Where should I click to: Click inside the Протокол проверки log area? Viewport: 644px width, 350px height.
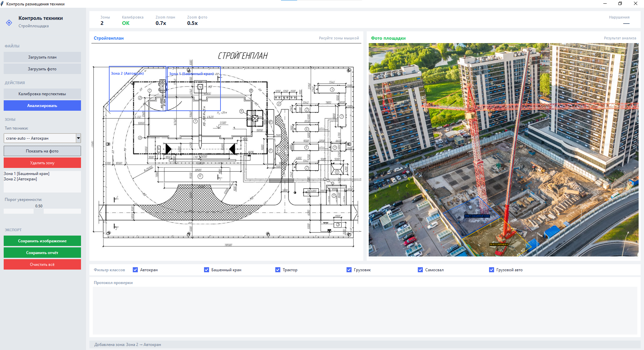[x=365, y=310]
